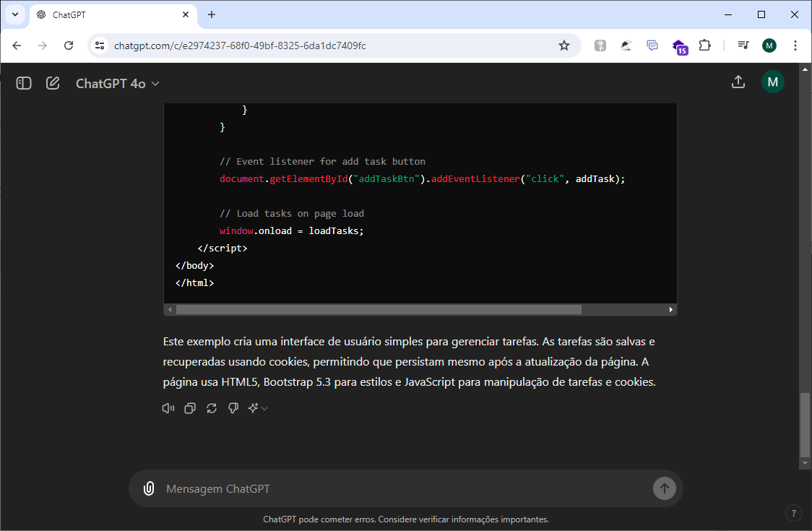Click the page vertical scrollbar thumb
This screenshot has width=812, height=531.
pos(804,424)
